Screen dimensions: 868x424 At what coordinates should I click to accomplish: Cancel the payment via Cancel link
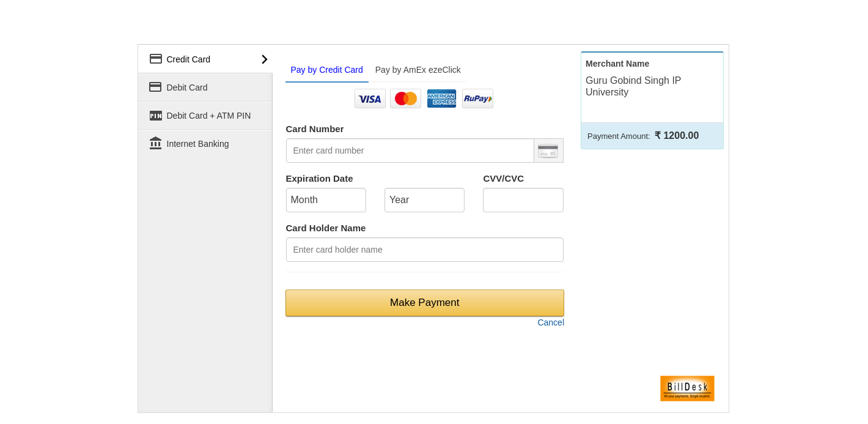[551, 322]
